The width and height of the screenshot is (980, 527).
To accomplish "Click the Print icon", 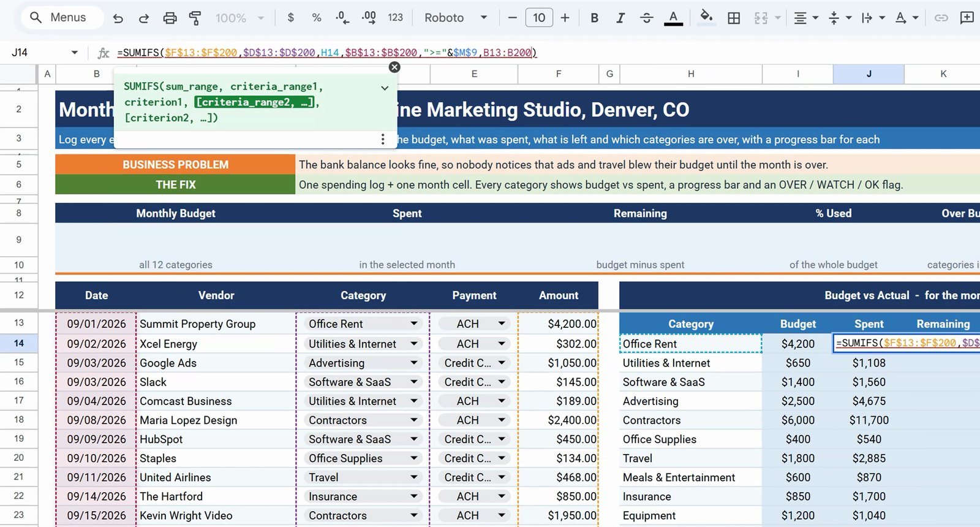I will tap(170, 18).
